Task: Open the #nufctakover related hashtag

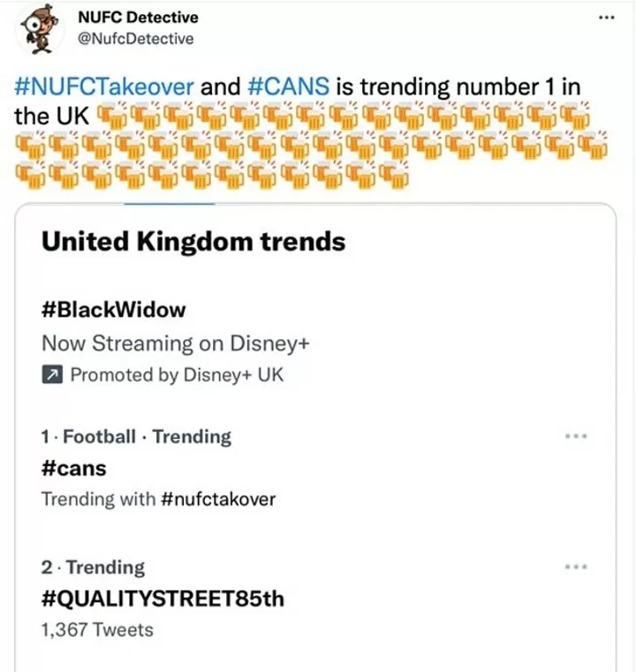Action: pos(218,499)
